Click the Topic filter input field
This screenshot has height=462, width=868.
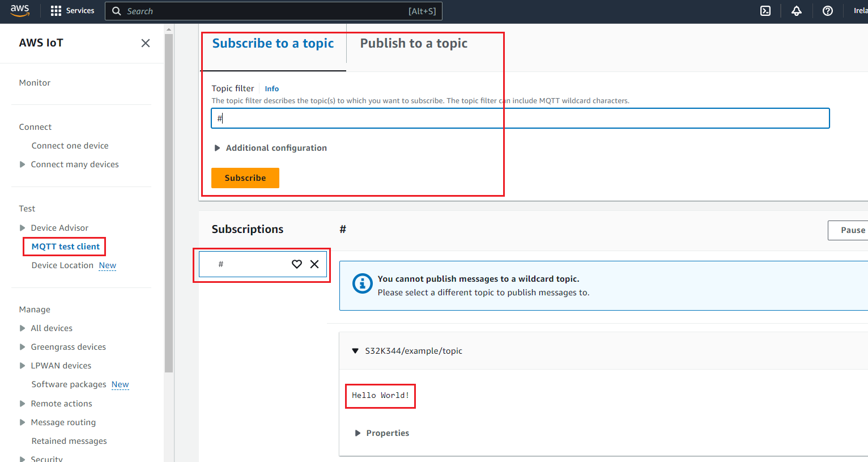[x=520, y=118]
